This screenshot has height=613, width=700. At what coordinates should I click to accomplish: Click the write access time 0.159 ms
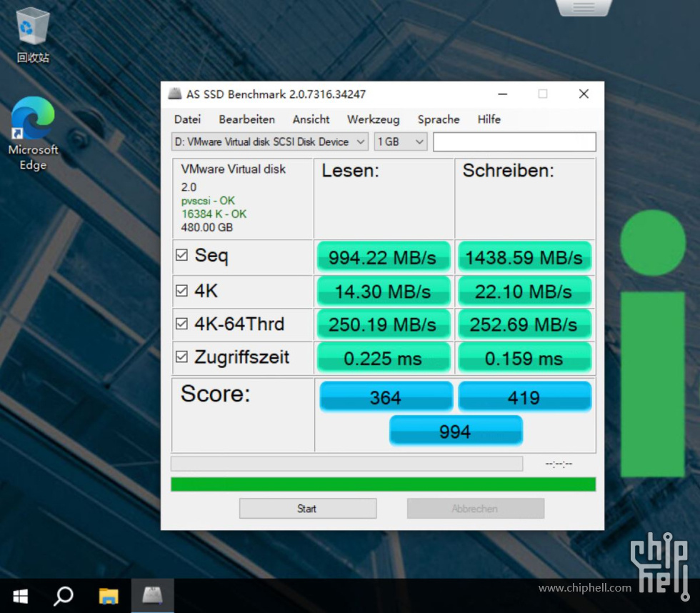pyautogui.click(x=524, y=358)
